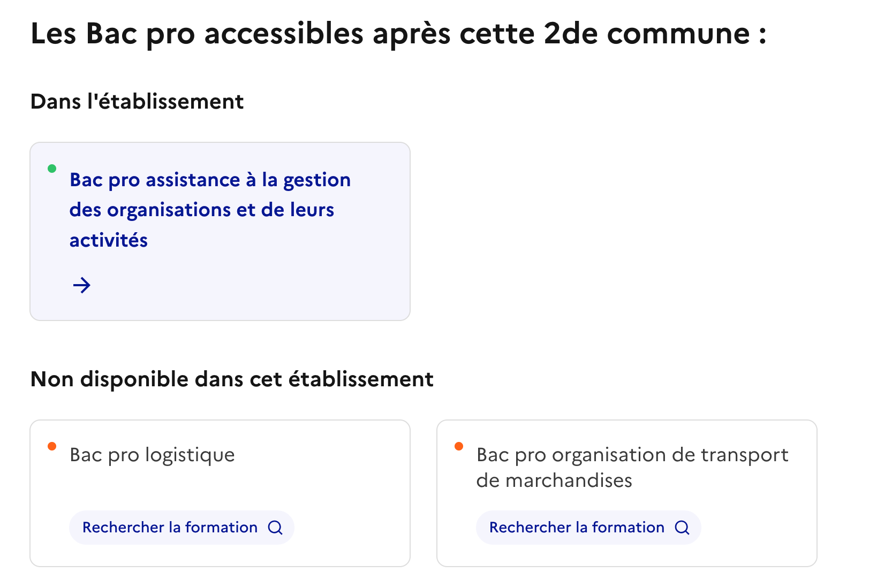
Task: Click the word activités in the blue link
Action: (x=109, y=240)
